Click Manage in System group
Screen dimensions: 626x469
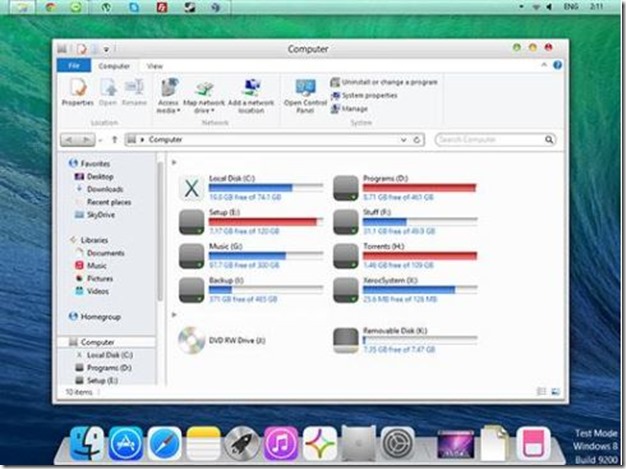coord(349,109)
